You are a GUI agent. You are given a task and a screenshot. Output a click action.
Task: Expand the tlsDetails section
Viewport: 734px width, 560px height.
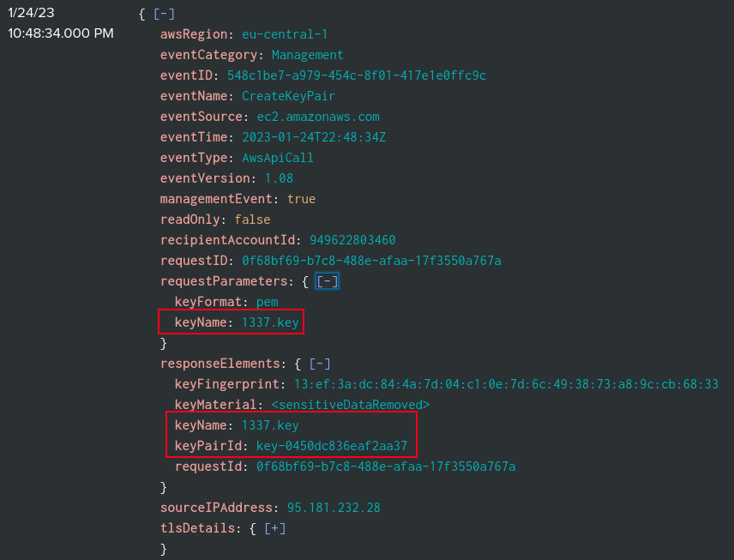(275, 528)
